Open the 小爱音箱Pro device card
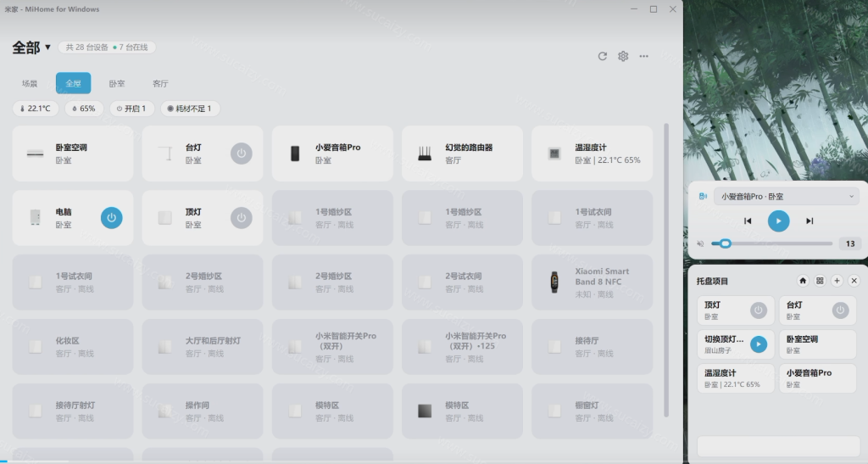868x464 pixels. pos(332,154)
